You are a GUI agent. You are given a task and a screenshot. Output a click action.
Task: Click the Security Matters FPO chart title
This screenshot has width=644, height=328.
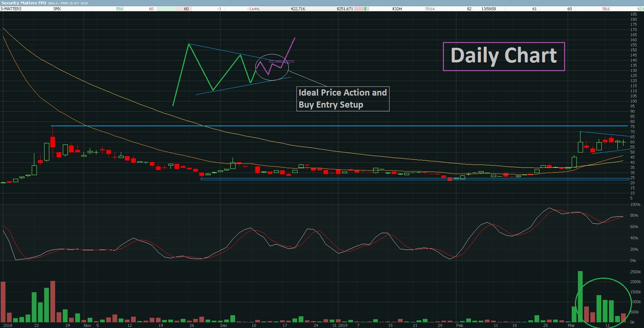coord(24,3)
